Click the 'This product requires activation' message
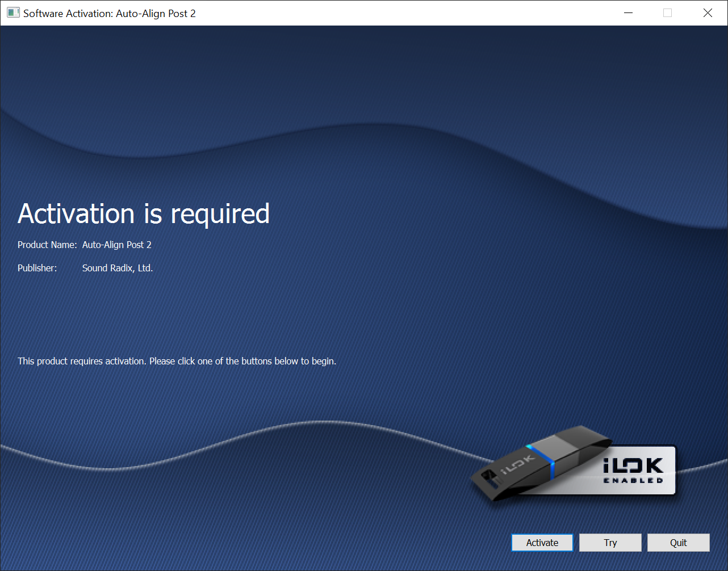 177,361
